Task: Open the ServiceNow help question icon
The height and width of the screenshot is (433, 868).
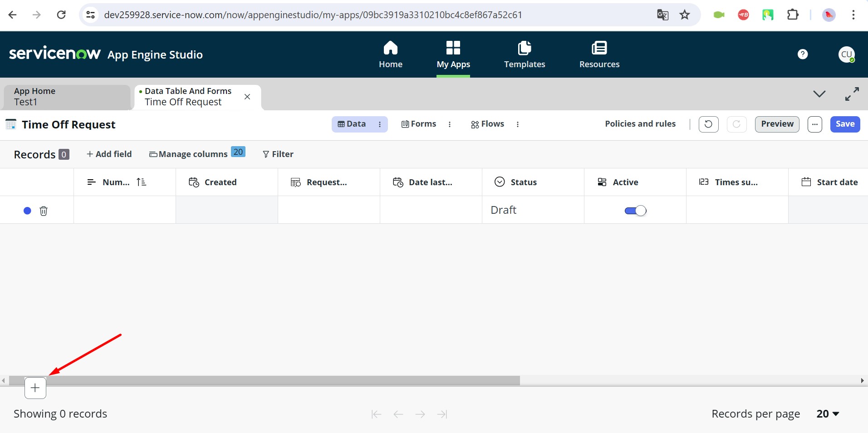Action: point(803,54)
